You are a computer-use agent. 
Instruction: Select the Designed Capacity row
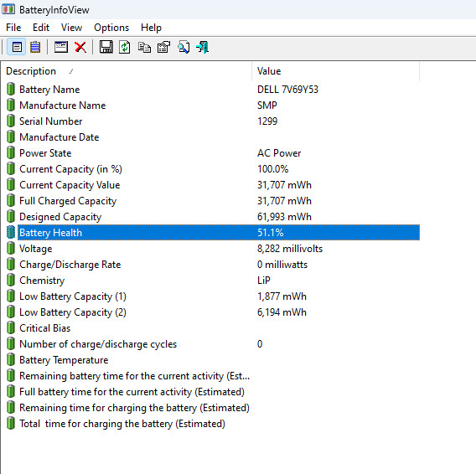[x=213, y=217]
